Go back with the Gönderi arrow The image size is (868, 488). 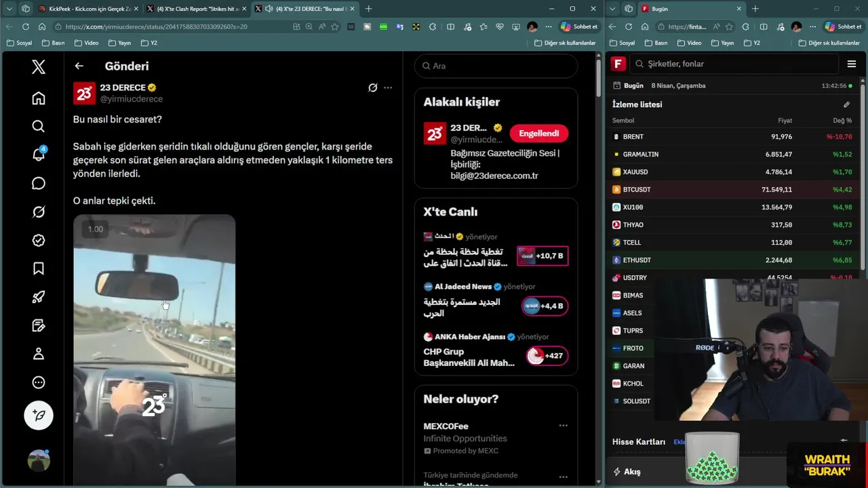[79, 66]
